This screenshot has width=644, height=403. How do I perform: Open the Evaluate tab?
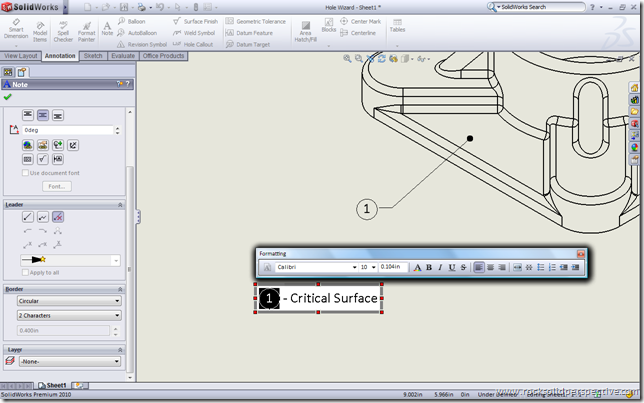click(123, 56)
